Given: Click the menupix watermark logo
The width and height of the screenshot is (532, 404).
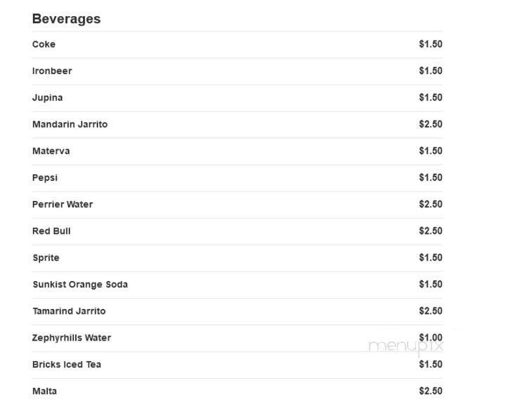Looking at the screenshot, I should (406, 346).
